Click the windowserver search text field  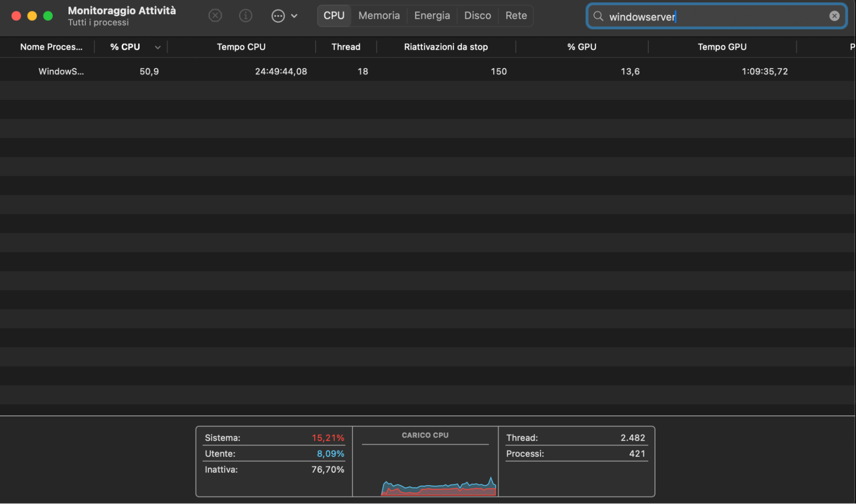(711, 17)
